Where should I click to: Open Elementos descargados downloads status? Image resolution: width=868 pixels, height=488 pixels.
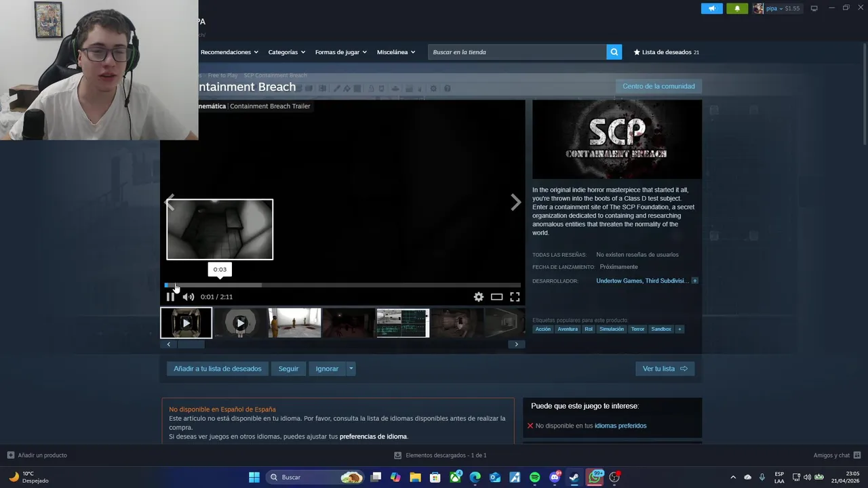point(440,455)
